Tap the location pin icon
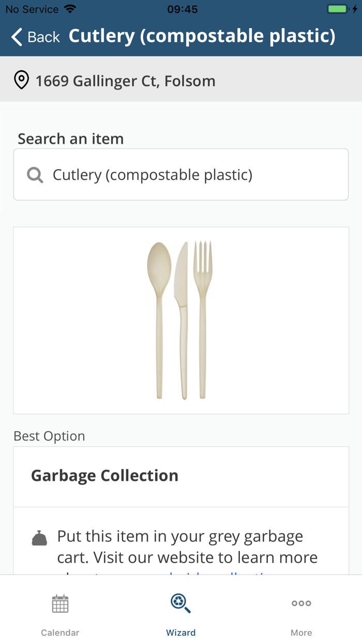Viewport: 362px width, 644px height. click(x=21, y=80)
